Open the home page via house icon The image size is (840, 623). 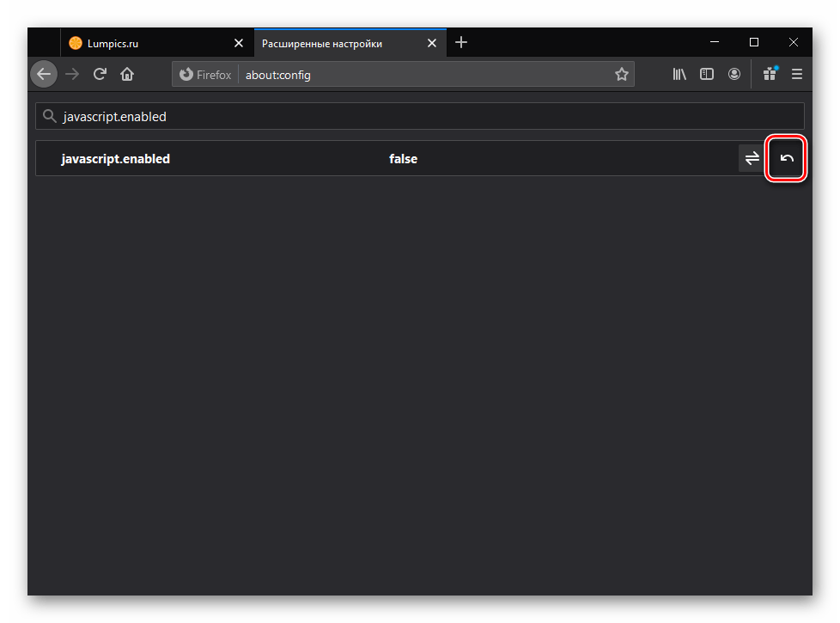pyautogui.click(x=127, y=75)
